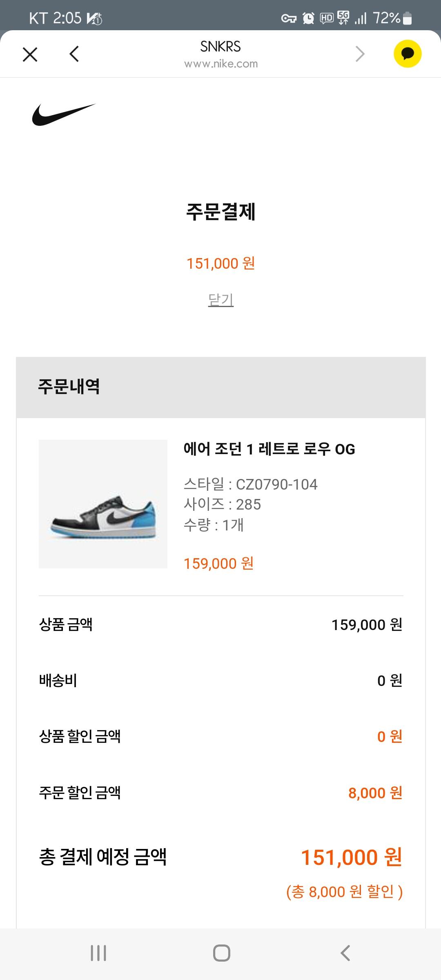
Task: Go back with the browser back arrow
Action: pos(74,54)
